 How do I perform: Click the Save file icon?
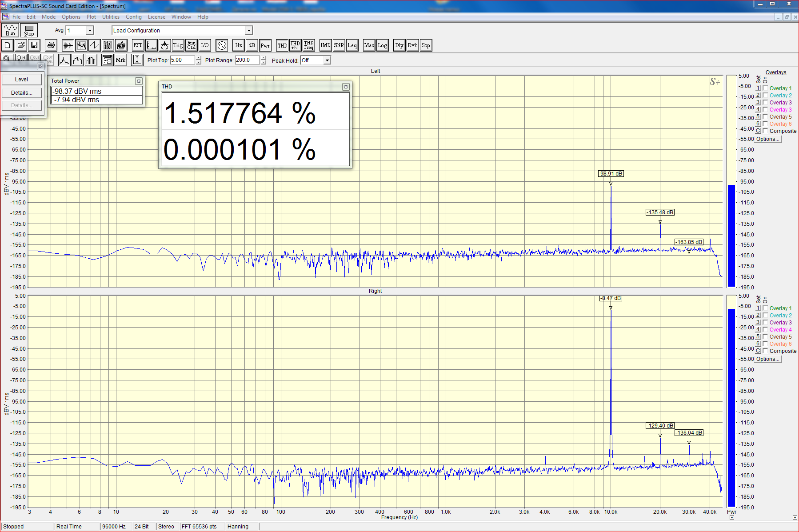click(x=34, y=45)
